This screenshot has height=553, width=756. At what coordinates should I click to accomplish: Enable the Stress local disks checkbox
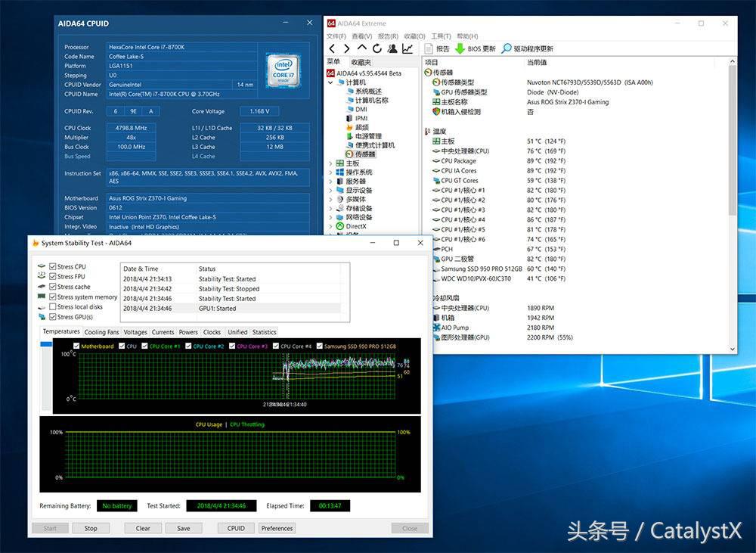click(x=53, y=306)
